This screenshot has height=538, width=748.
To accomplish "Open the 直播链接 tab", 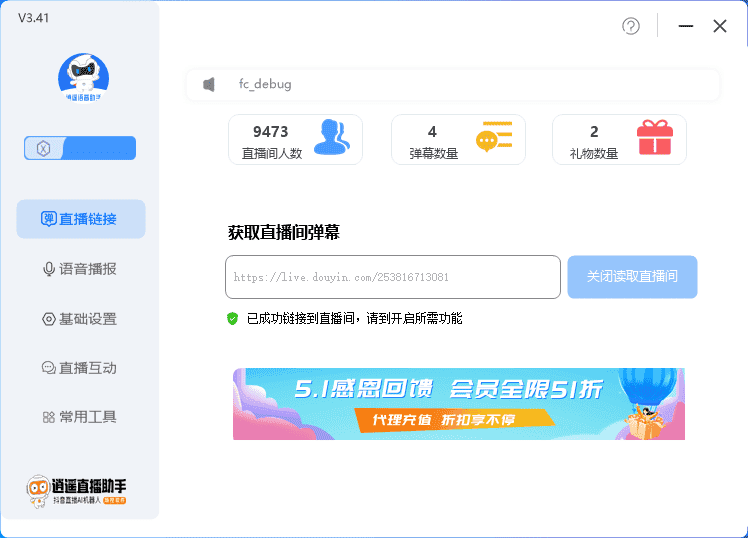I will [80, 219].
